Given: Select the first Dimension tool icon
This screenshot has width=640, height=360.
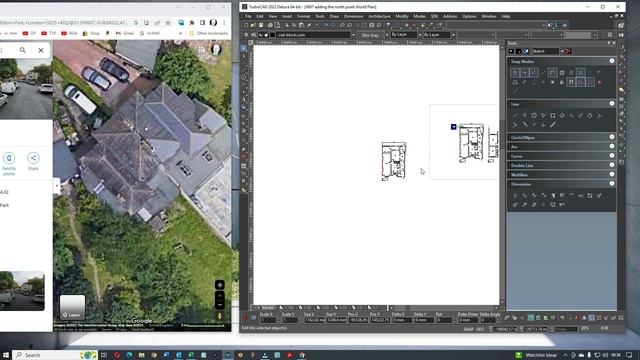Looking at the screenshot, I should point(515,196).
